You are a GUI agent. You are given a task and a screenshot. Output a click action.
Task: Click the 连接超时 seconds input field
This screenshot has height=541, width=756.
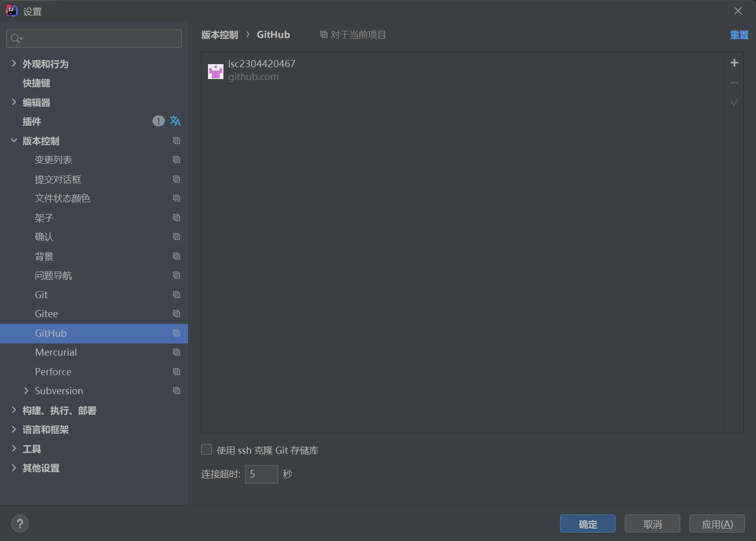[261, 474]
